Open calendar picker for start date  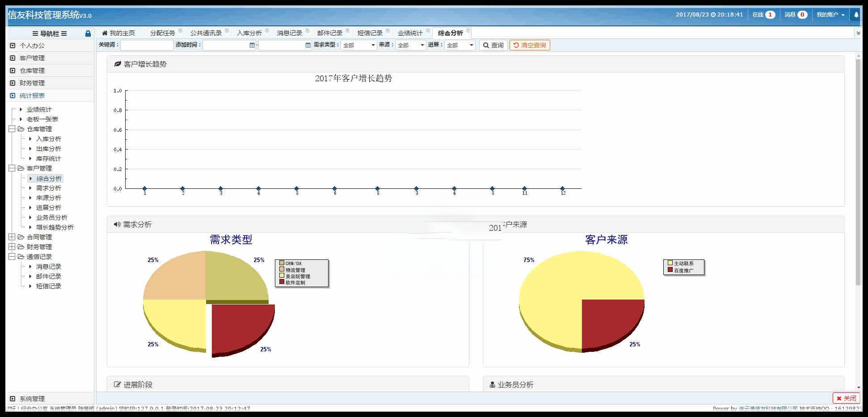tap(252, 45)
